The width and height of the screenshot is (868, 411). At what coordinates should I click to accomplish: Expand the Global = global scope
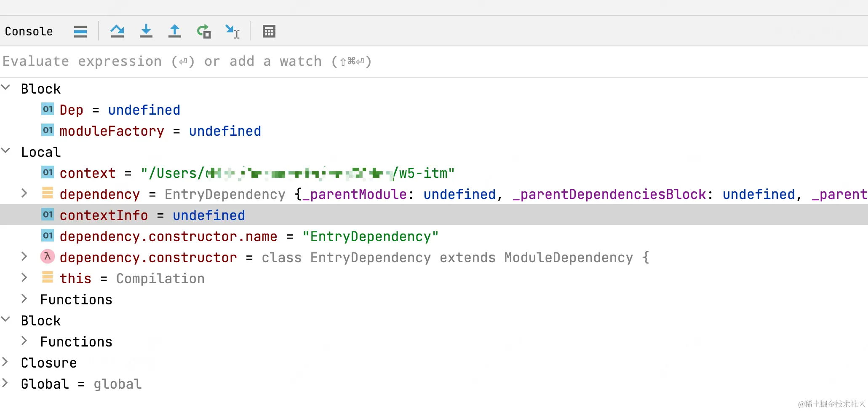point(5,383)
